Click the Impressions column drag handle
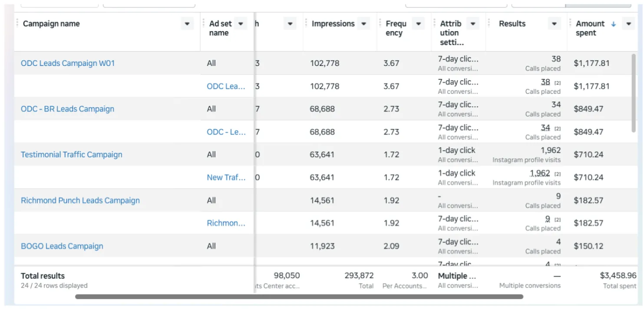The width and height of the screenshot is (644, 311). click(x=306, y=23)
